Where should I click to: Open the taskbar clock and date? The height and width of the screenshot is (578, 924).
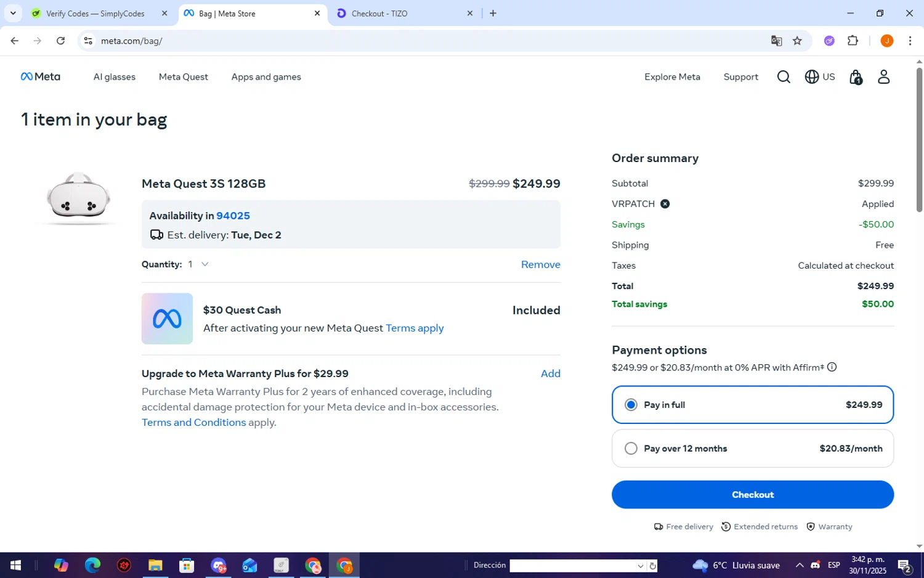[x=867, y=565]
